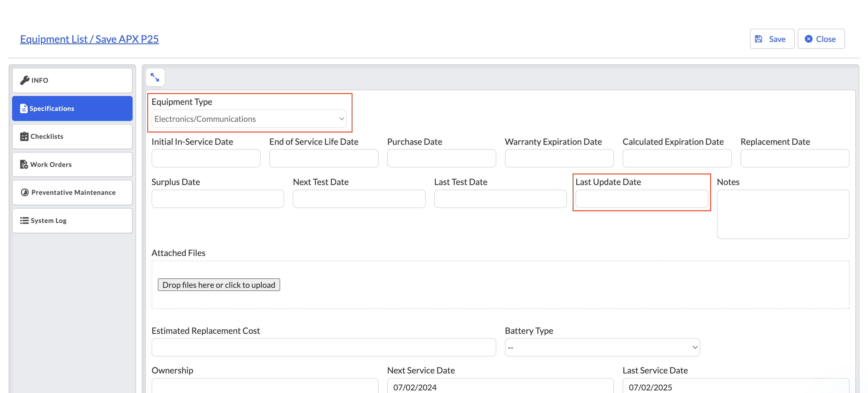Click the wrench icon beside INFO

(x=25, y=80)
